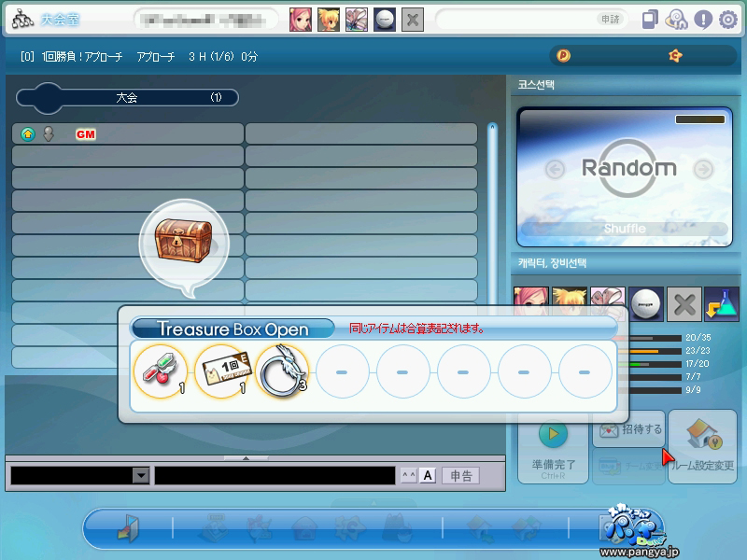Image resolution: width=747 pixels, height=560 pixels.
Task: Switch course with the right arrow
Action: click(x=704, y=169)
